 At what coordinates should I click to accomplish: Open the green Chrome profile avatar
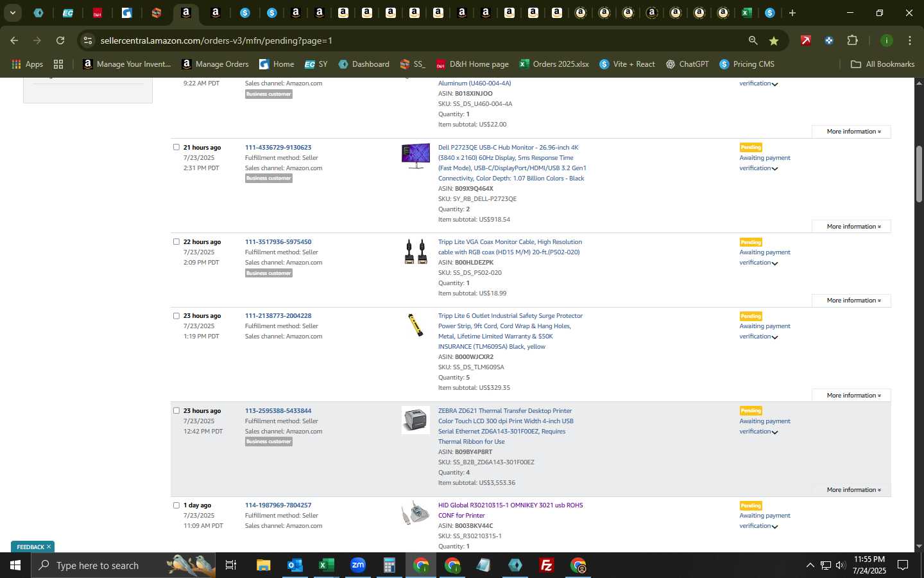pos(886,40)
